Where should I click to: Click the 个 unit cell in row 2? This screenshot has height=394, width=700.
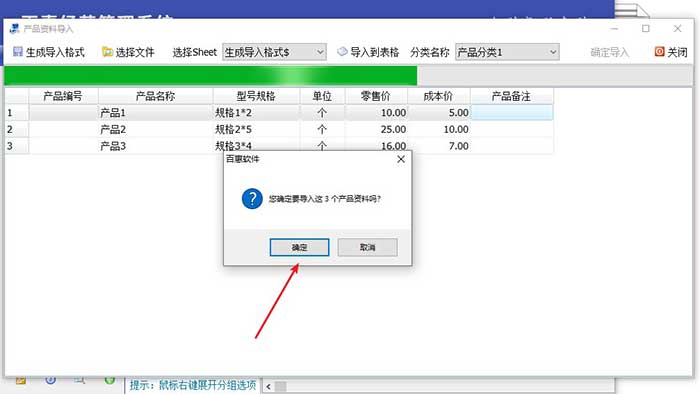322,129
